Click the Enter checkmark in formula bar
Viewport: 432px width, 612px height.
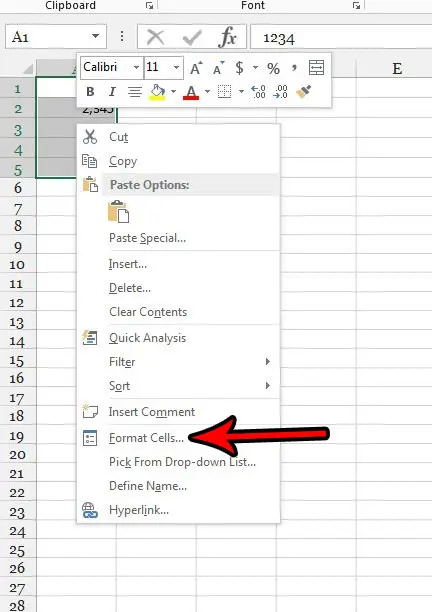click(192, 38)
